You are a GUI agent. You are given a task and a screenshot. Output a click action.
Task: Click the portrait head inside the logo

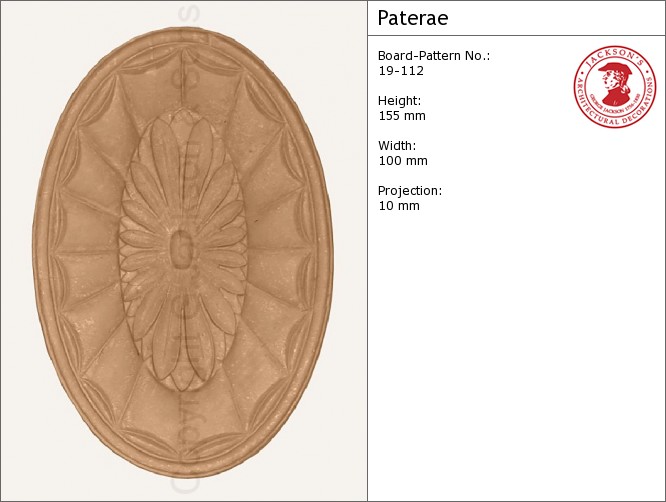click(614, 85)
